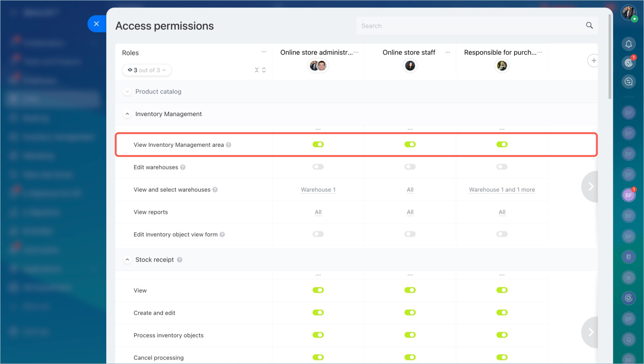Screen dimensions: 644x364
Task: Change View reports value for purchases role
Action: [502, 212]
